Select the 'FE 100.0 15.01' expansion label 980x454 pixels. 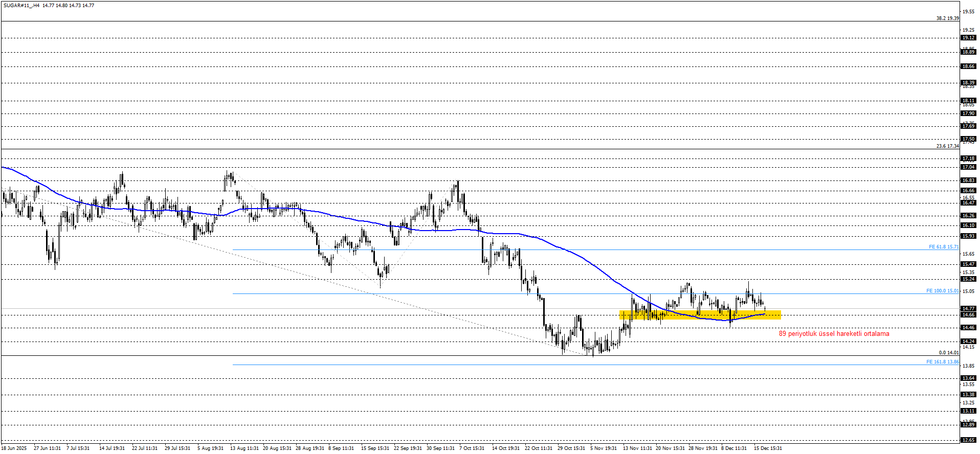tap(942, 291)
